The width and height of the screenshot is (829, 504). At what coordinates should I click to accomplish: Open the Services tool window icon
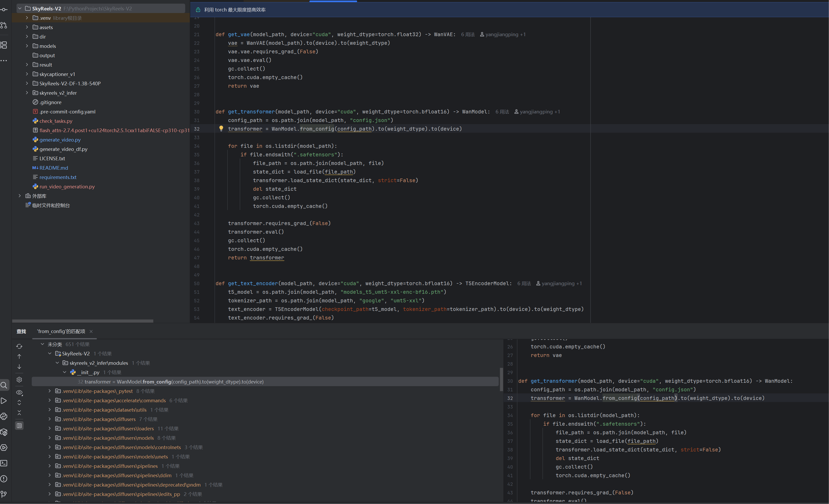[4, 448]
